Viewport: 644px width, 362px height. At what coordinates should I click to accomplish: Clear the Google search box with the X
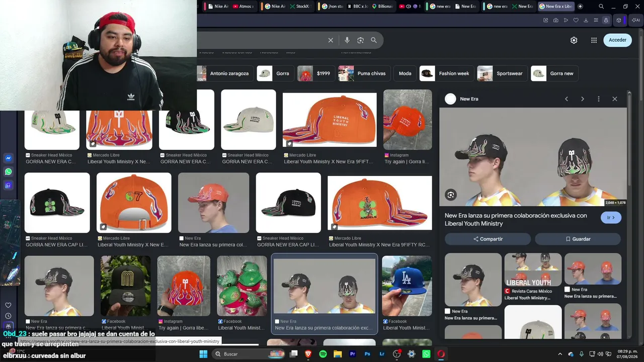tap(331, 40)
